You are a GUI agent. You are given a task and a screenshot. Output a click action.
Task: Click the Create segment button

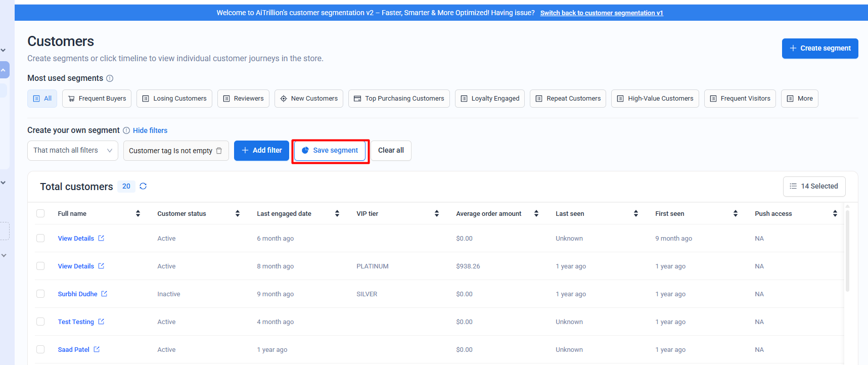click(x=819, y=49)
